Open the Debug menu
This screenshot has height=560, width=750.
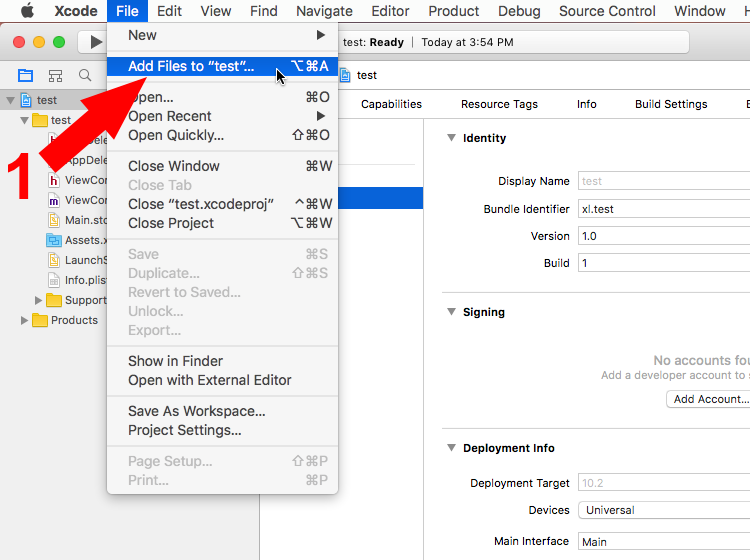pyautogui.click(x=519, y=11)
